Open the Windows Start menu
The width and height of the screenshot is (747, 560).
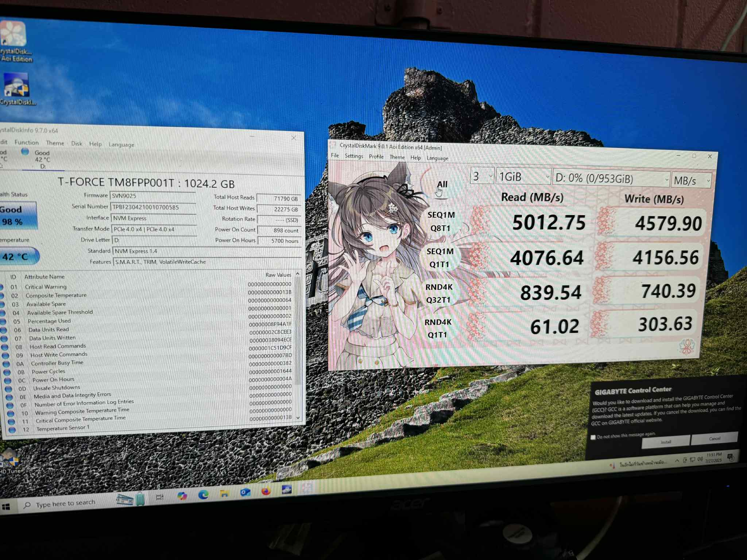(6, 507)
